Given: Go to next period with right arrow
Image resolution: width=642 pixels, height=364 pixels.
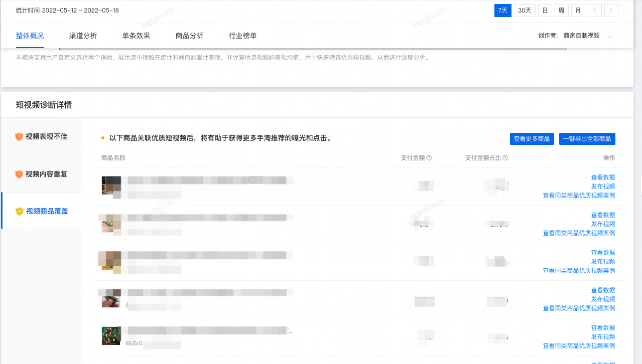Looking at the screenshot, I should click(611, 11).
